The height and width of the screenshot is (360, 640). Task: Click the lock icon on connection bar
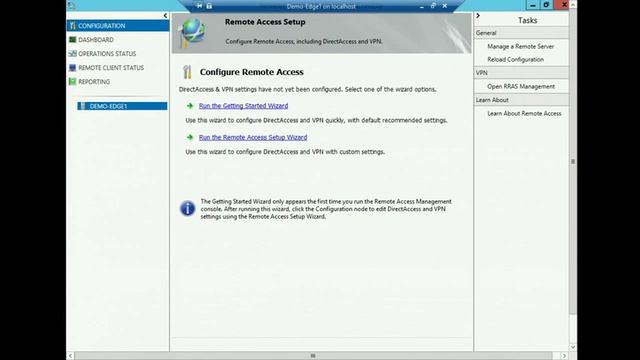(x=209, y=6)
